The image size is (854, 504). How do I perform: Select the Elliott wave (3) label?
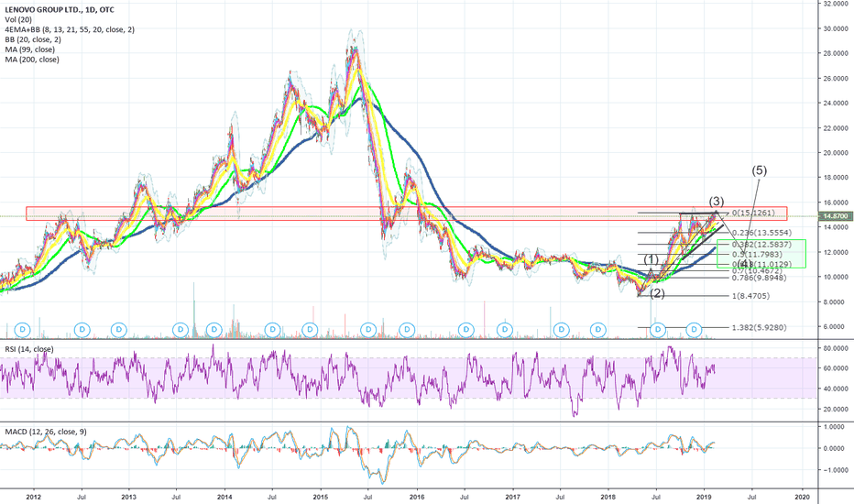point(717,201)
